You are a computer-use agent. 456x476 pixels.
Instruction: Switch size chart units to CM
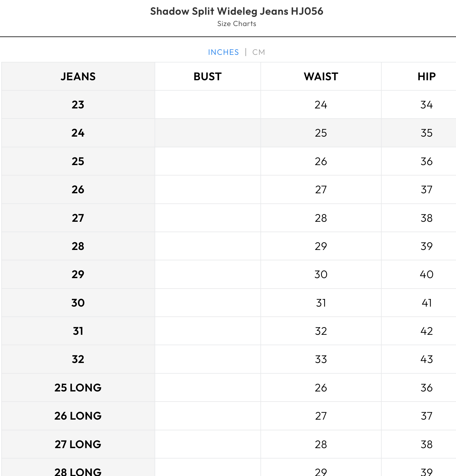(259, 52)
